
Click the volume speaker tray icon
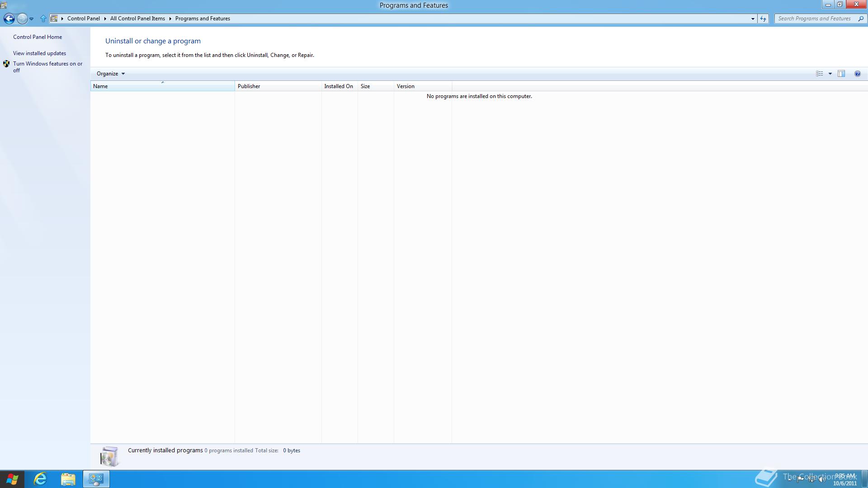coord(822,479)
